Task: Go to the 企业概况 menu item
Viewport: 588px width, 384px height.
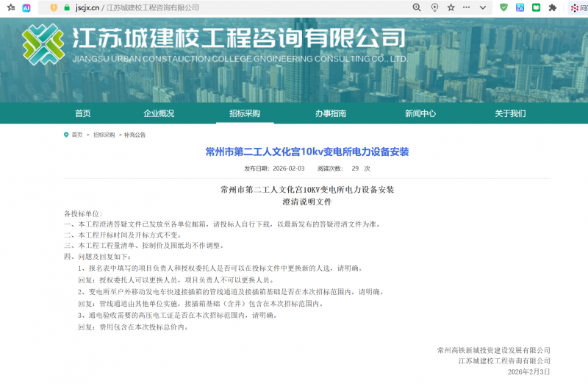Action: pos(159,113)
